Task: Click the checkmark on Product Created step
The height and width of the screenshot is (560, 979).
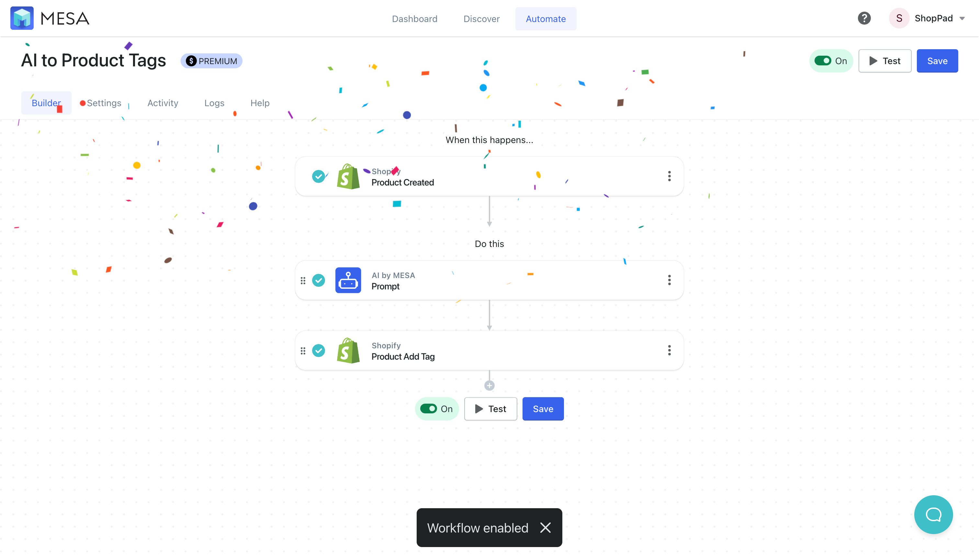Action: (x=319, y=176)
